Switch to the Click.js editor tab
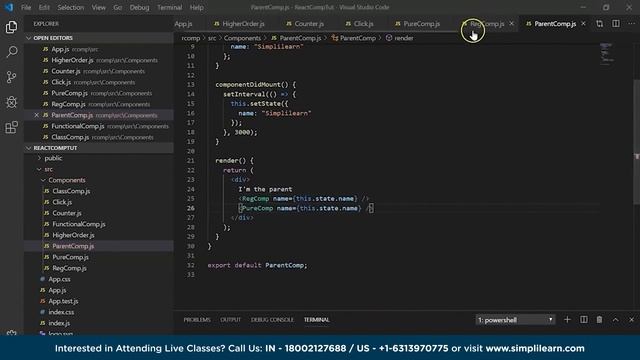The image size is (640, 360). click(360, 24)
